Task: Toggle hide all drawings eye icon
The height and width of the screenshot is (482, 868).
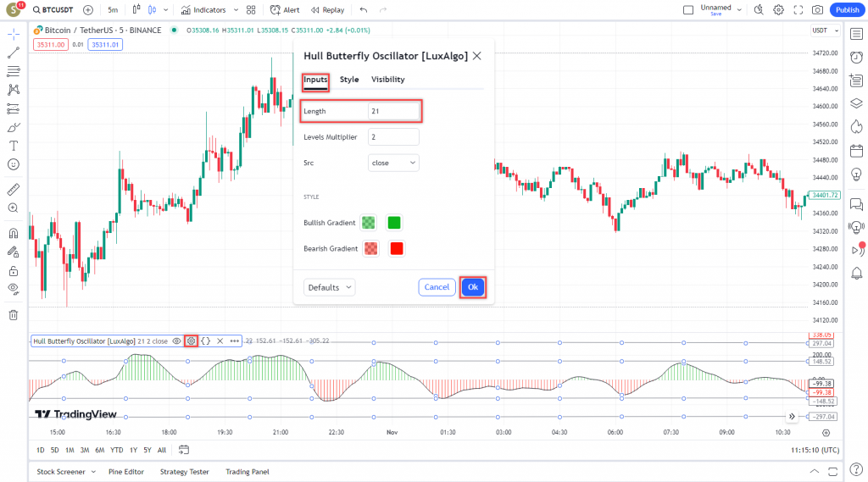Action: pos(14,289)
